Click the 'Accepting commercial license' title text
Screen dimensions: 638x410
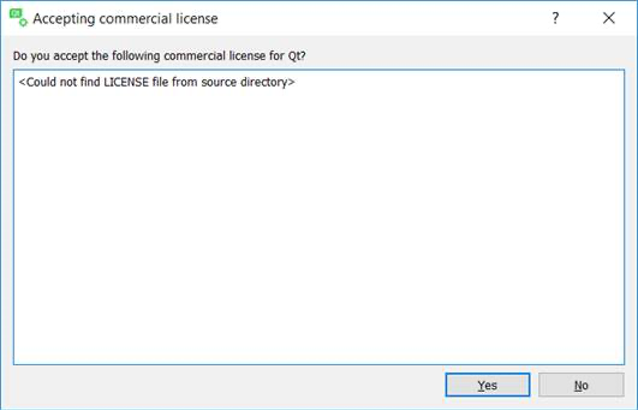coord(125,18)
